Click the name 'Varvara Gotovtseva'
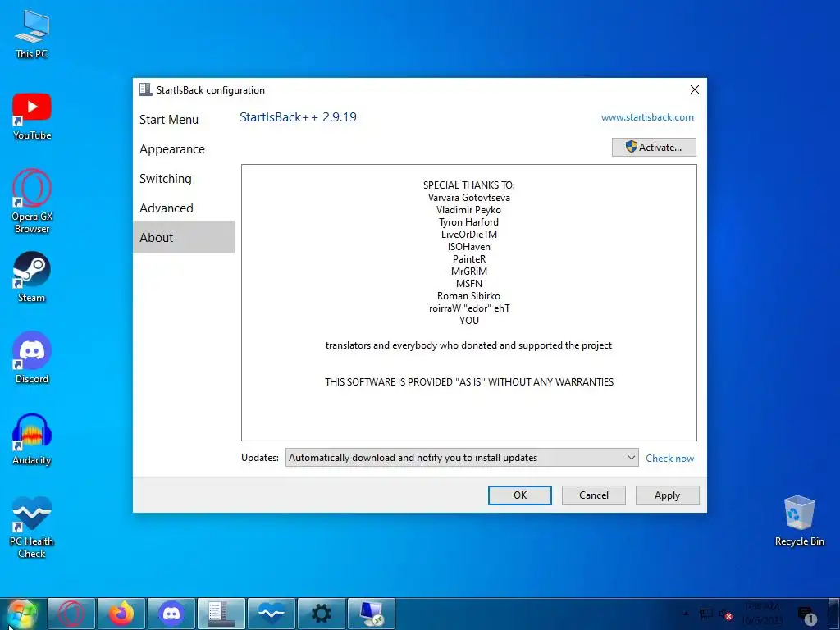The height and width of the screenshot is (630, 840). (x=468, y=197)
